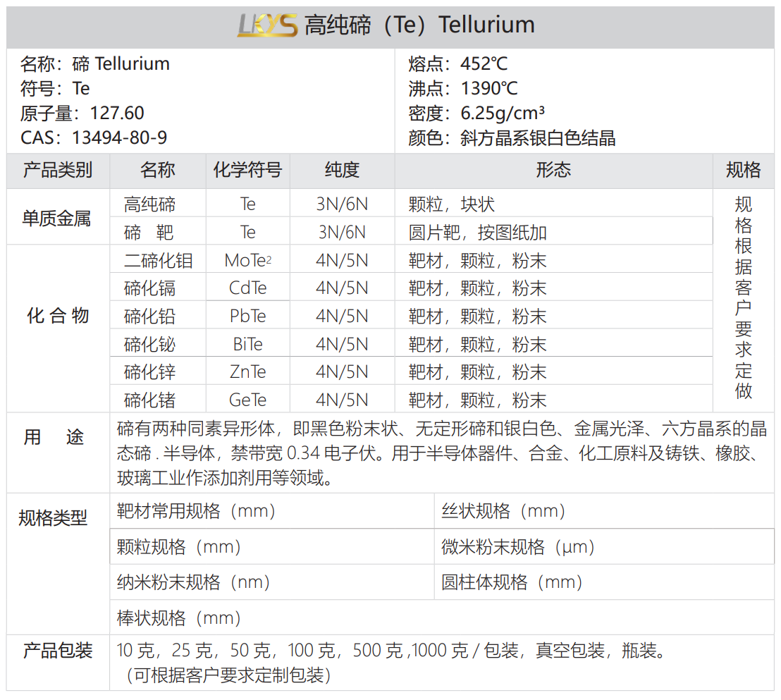This screenshot has height=700, width=781.
Task: Select the density 6.25g/cm³ text
Action: coord(476,113)
